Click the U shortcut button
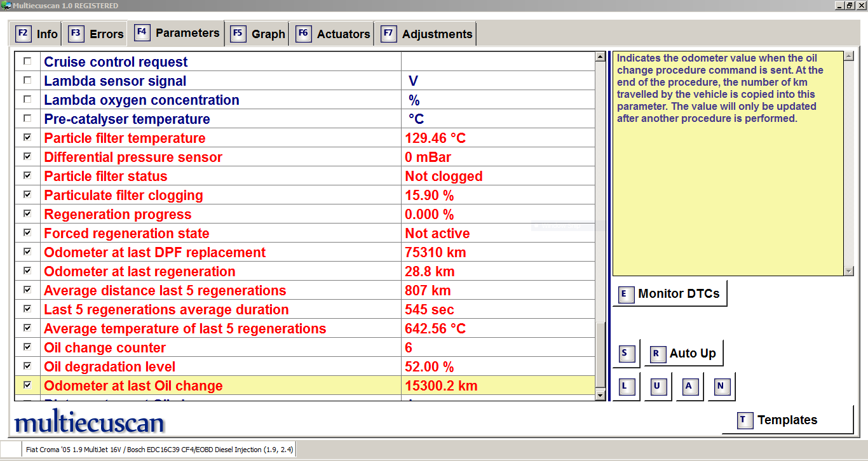The height and width of the screenshot is (461, 868). pos(658,386)
